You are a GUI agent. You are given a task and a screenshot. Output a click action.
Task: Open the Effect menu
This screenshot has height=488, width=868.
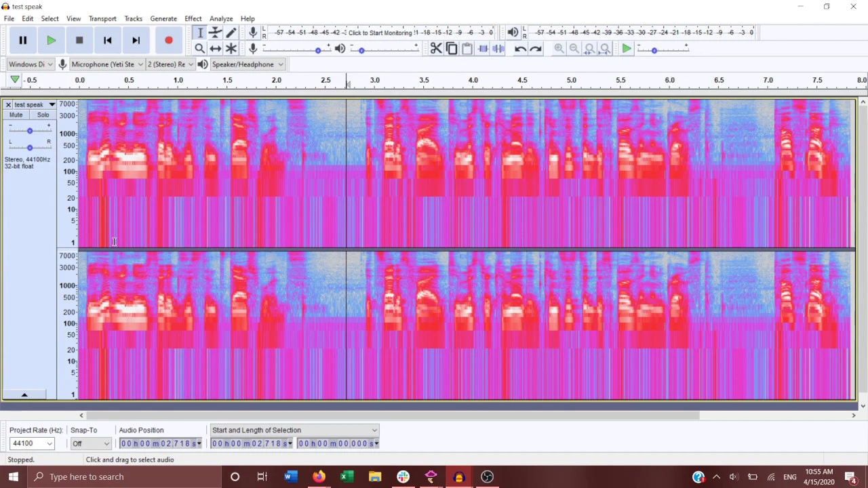coord(193,19)
